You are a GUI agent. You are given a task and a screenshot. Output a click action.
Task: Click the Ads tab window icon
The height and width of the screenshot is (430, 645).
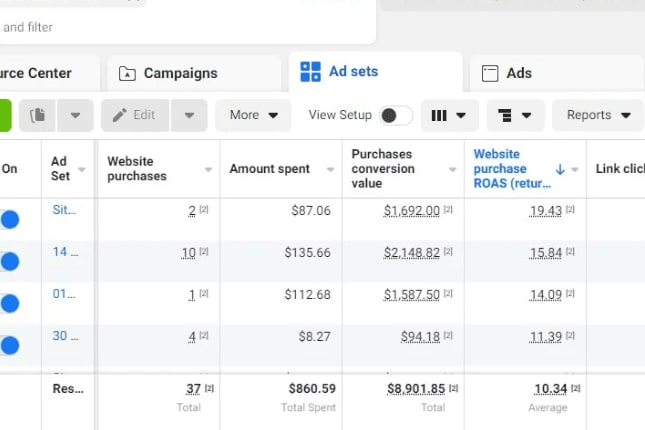(x=490, y=73)
